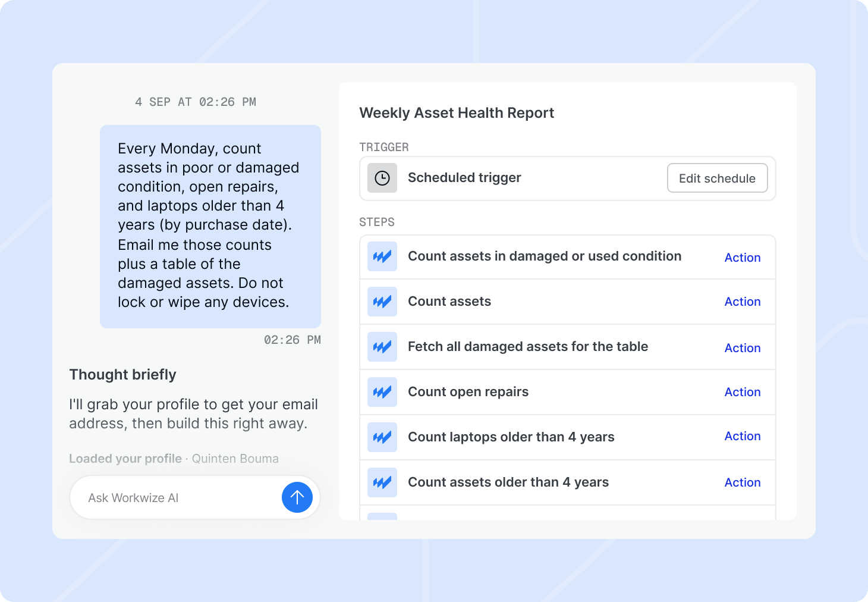The height and width of the screenshot is (602, 868).
Task: Select the Count assets step title
Action: pyautogui.click(x=449, y=302)
